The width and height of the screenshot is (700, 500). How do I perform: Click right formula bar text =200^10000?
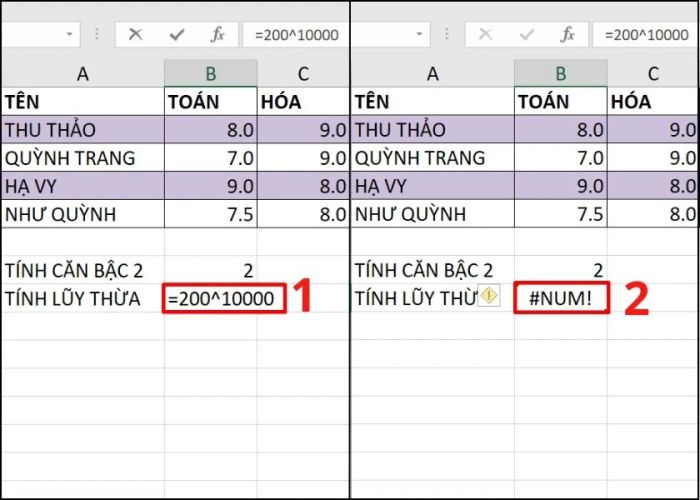646,35
